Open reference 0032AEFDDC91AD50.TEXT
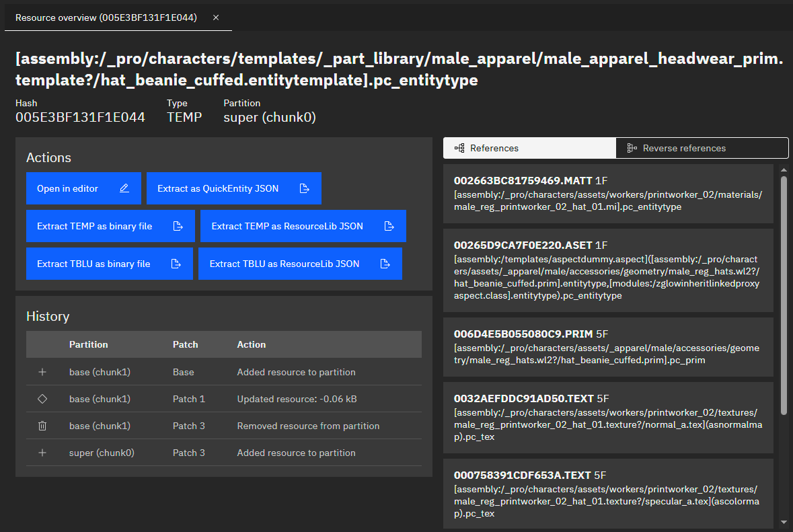Screen dimensions: 793x532 point(608,418)
